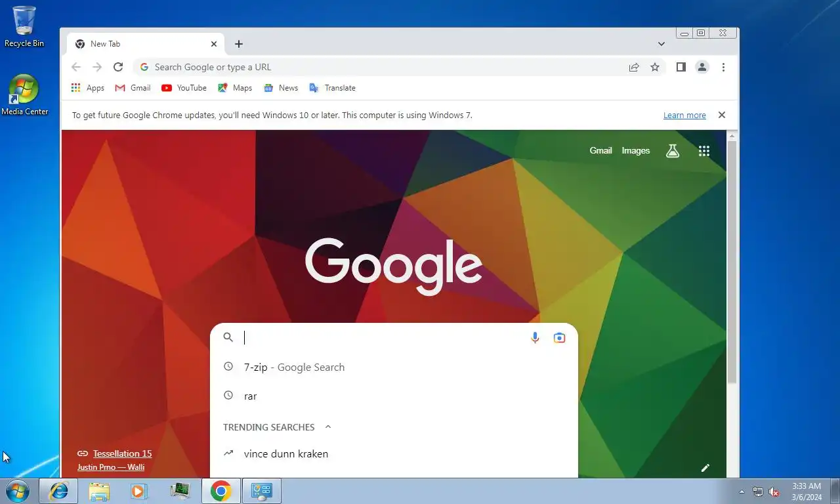Open the YouTube bookmark
This screenshot has height=504, width=840.
coord(184,88)
